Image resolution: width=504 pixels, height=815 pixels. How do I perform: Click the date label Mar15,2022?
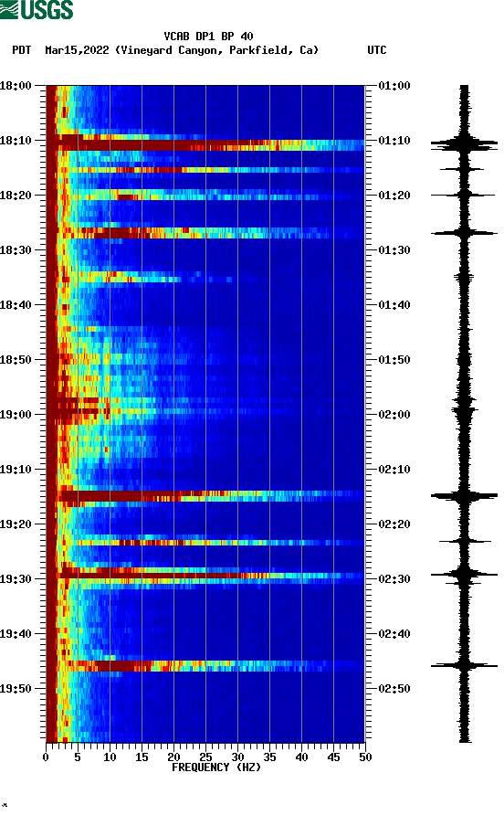pos(77,50)
